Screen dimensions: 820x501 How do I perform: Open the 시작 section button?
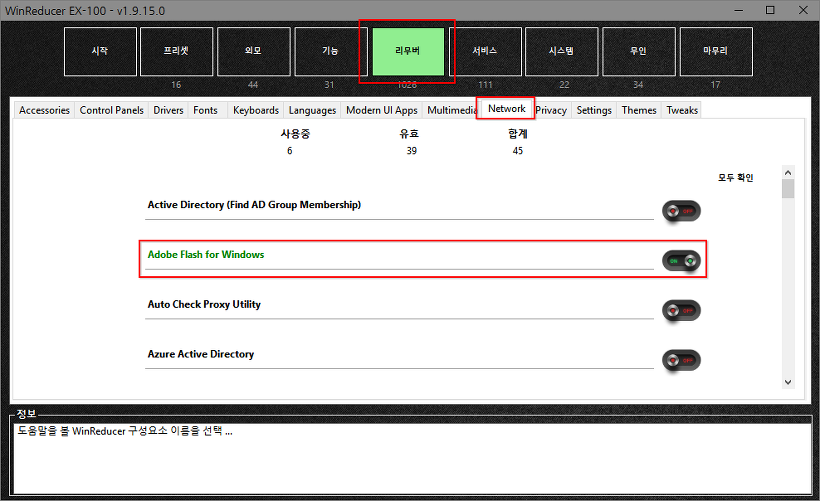99,51
